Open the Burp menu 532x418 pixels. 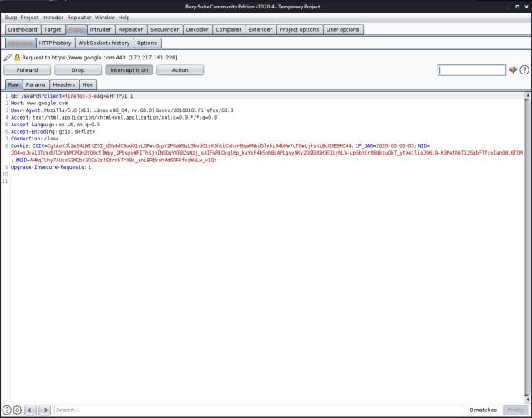point(11,18)
